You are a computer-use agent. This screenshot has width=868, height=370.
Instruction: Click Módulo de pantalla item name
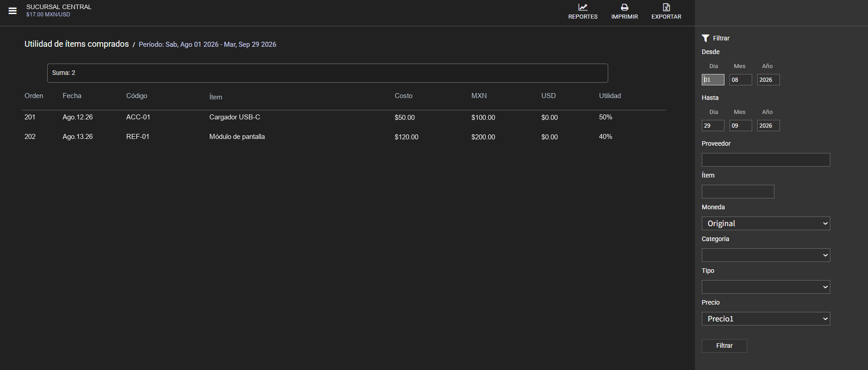[x=237, y=137]
